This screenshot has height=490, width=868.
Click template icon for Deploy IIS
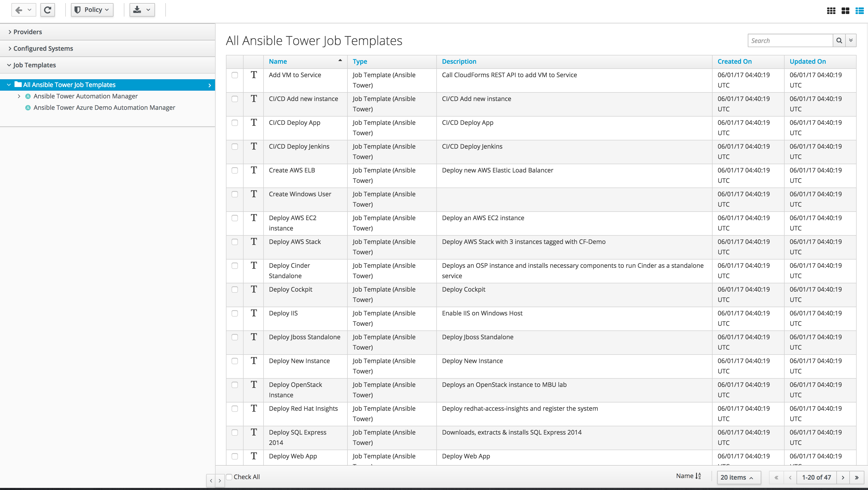[x=254, y=313]
